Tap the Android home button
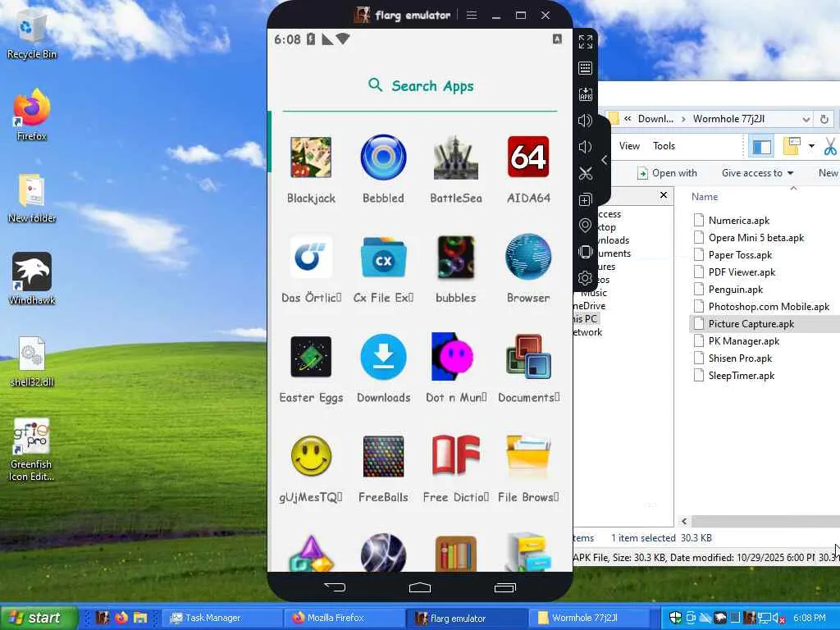The width and height of the screenshot is (840, 630). pos(420,587)
